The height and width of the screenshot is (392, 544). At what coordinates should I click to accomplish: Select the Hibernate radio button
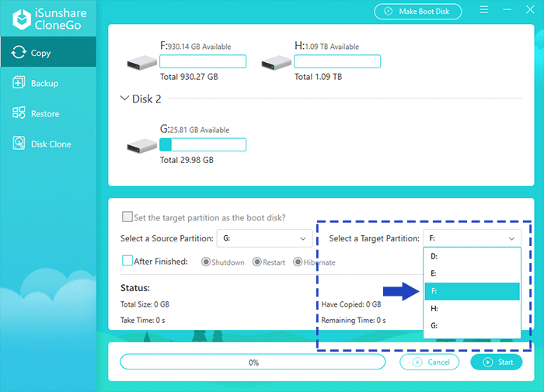(298, 262)
